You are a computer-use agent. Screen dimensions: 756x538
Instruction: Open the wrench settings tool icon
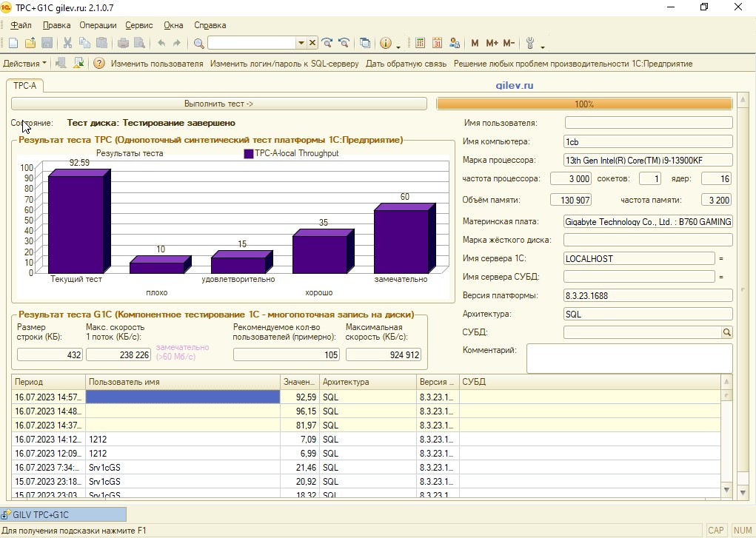(530, 43)
